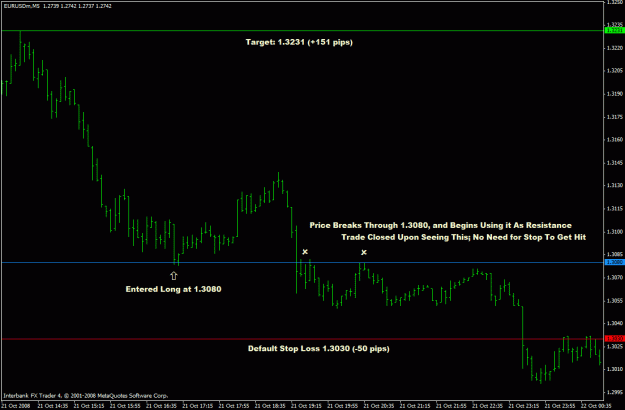Screen dimensions: 625x410
Task: Select the 'Target: 1.3231 (+151 pips)' label
Action: pos(299,42)
